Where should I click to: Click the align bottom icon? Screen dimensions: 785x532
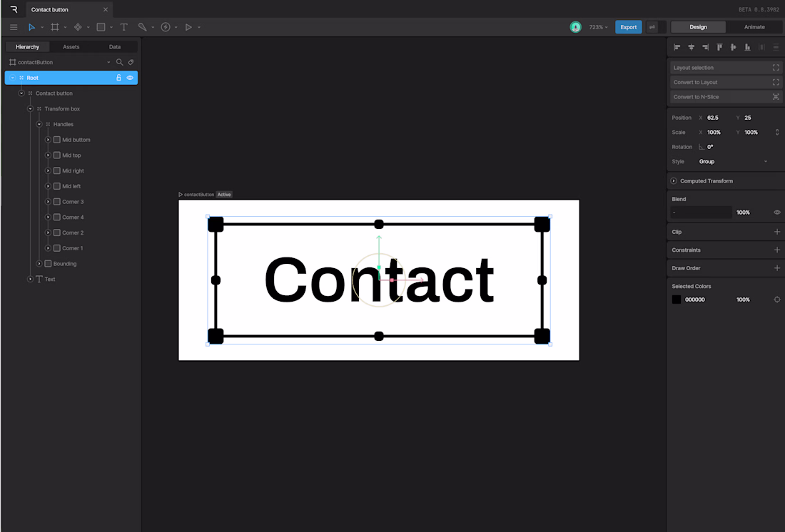[x=747, y=46]
